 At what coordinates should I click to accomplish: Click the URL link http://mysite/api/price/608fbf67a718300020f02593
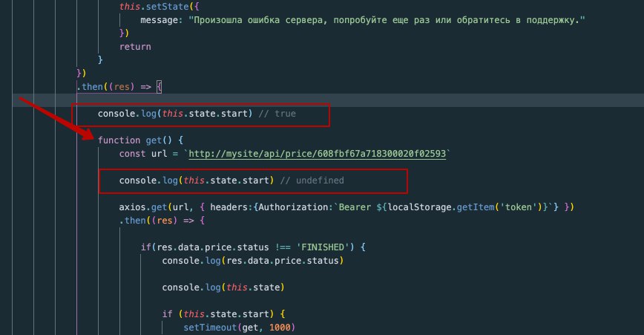coord(317,154)
